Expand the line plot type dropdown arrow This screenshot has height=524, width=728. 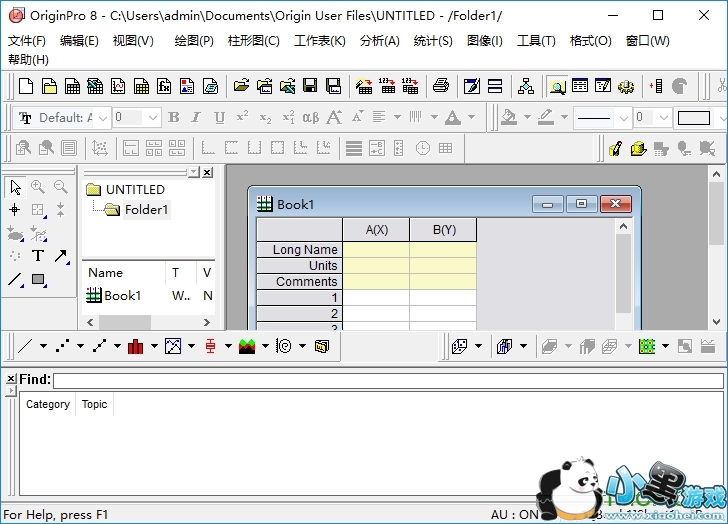[43, 346]
